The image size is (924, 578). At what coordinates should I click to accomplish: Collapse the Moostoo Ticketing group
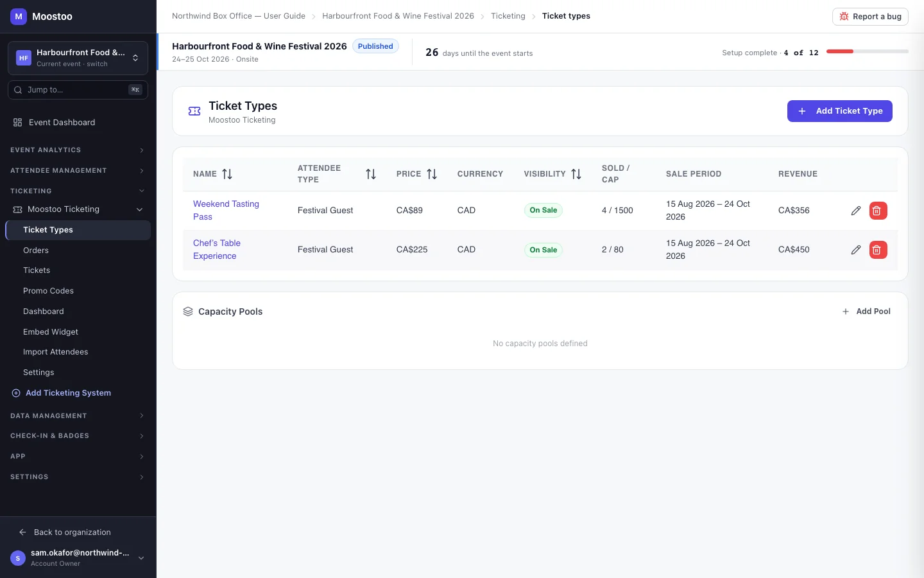click(x=78, y=209)
